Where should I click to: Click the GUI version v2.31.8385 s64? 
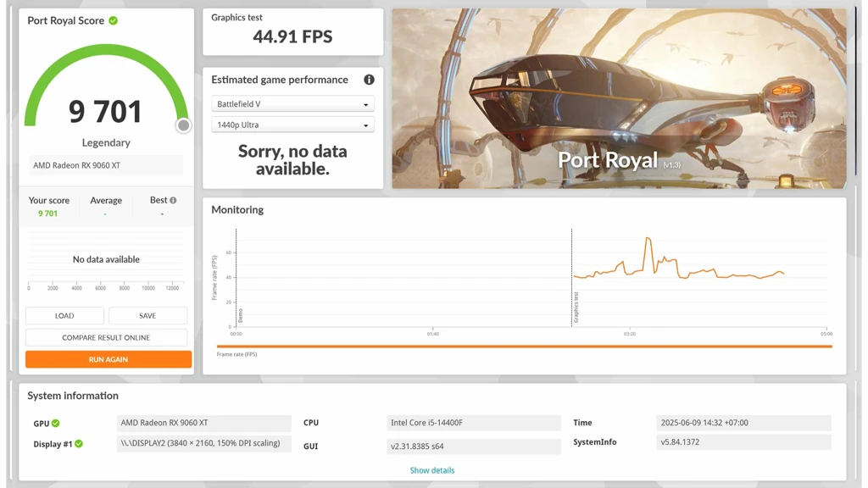pyautogui.click(x=474, y=446)
